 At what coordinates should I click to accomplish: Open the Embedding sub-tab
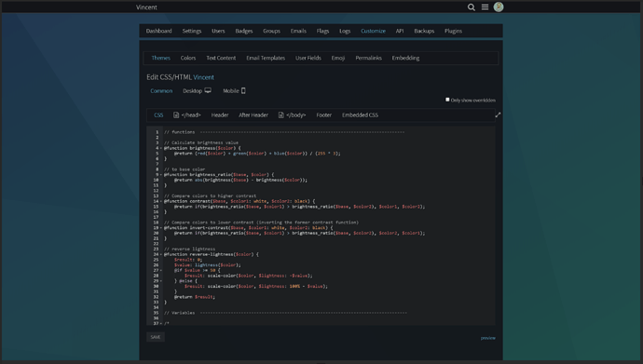(405, 58)
